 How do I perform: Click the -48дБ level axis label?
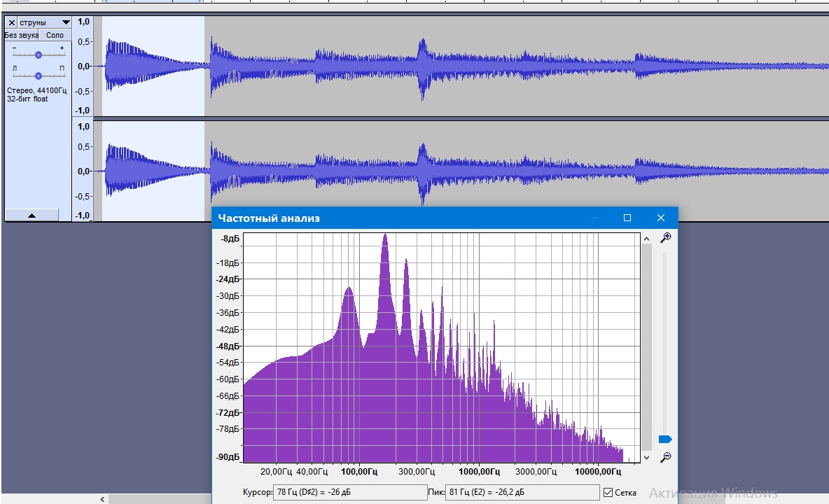coord(228,346)
